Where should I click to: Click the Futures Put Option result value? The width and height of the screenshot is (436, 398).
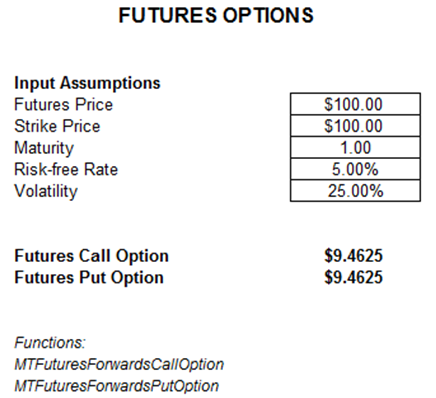point(353,277)
